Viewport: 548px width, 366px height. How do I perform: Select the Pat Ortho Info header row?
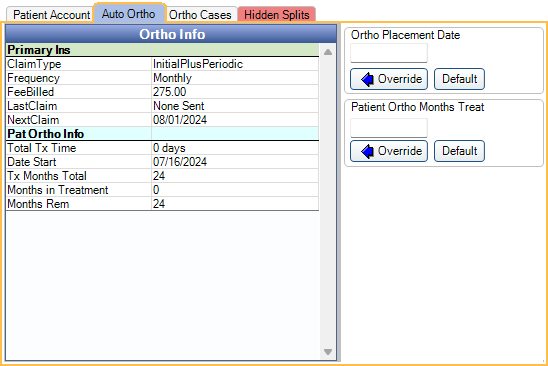pyautogui.click(x=163, y=134)
